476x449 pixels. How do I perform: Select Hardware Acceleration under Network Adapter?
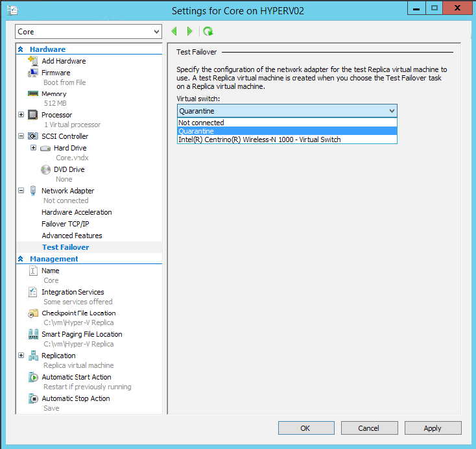pos(77,212)
